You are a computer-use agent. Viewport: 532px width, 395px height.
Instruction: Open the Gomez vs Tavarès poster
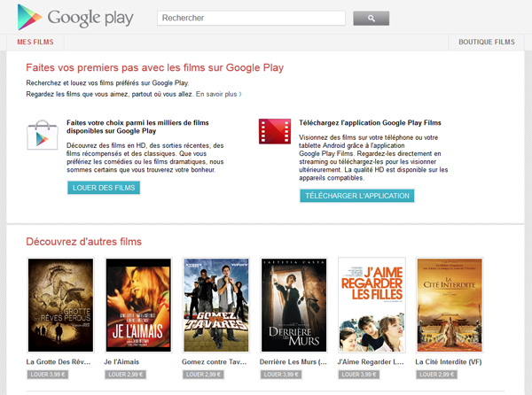click(x=216, y=305)
